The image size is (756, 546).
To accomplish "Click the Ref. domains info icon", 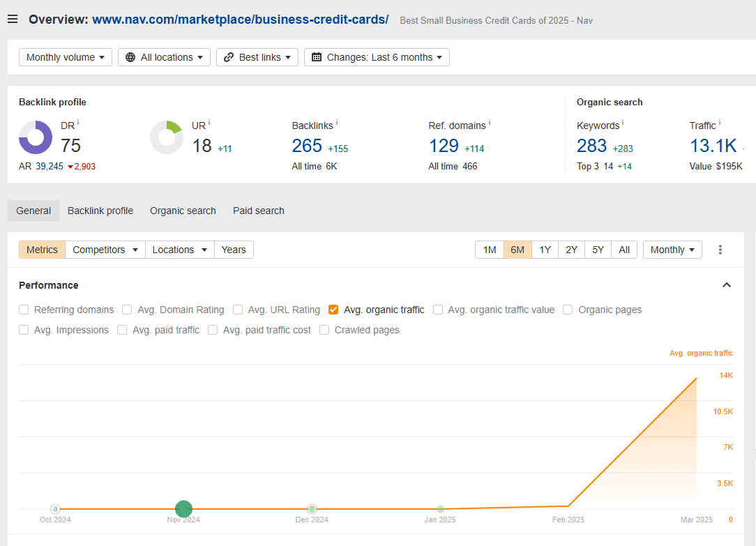I will pos(490,123).
